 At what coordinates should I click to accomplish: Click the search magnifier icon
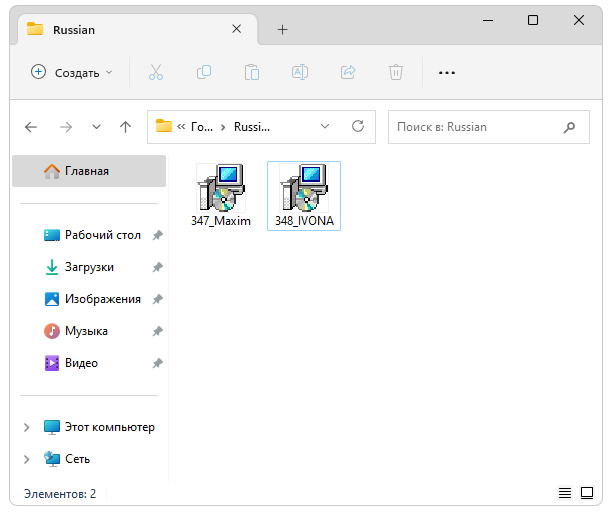tap(569, 127)
